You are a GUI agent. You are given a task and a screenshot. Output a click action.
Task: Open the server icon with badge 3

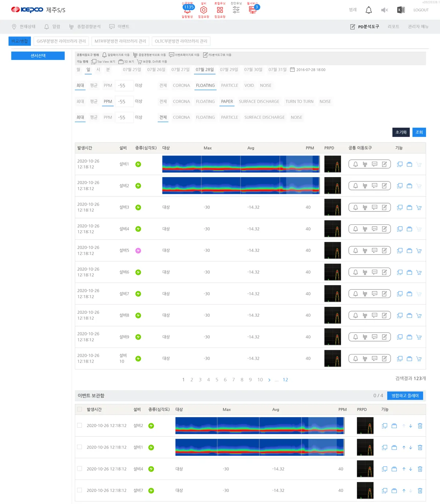pos(253,10)
